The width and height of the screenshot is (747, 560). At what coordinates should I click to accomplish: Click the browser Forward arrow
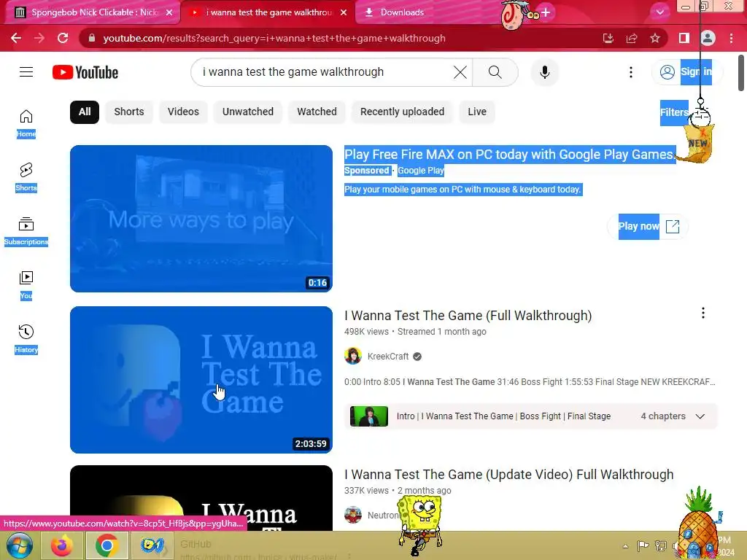39,38
